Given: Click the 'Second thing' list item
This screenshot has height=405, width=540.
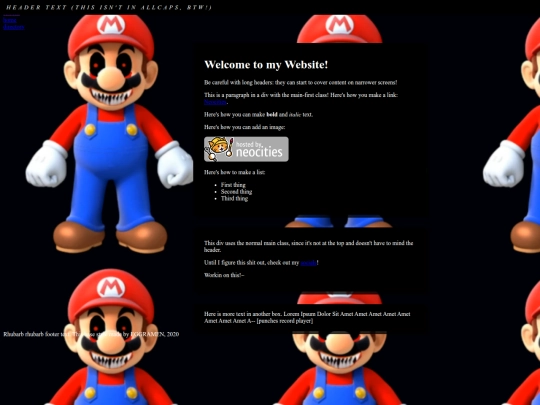Looking at the screenshot, I should click(236, 192).
